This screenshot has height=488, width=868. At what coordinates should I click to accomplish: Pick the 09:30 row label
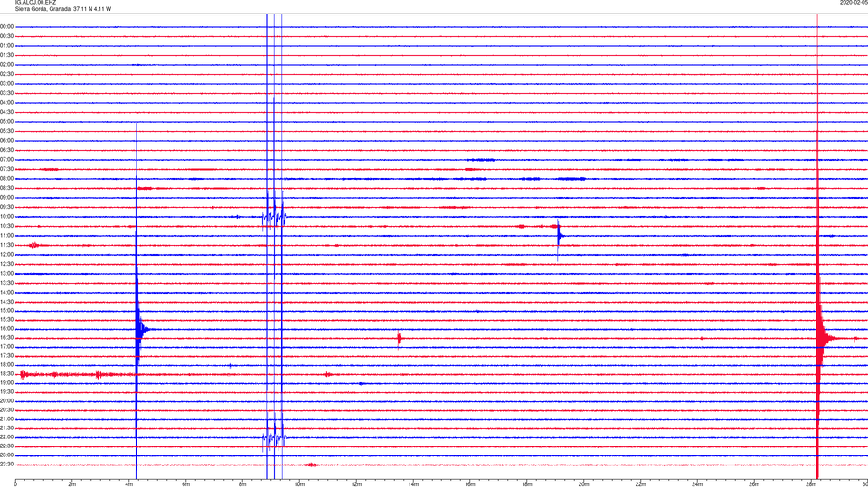[x=6, y=207]
